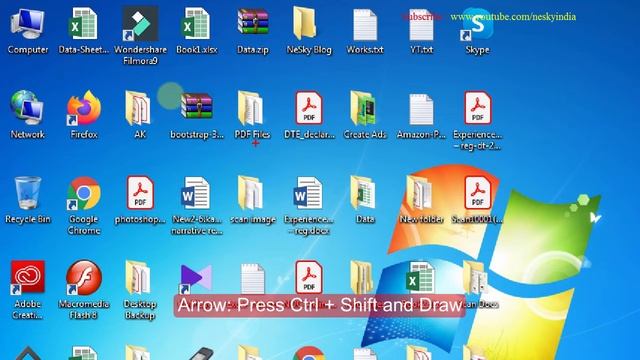Open the New folder icon
The height and width of the screenshot is (360, 640).
(x=419, y=193)
